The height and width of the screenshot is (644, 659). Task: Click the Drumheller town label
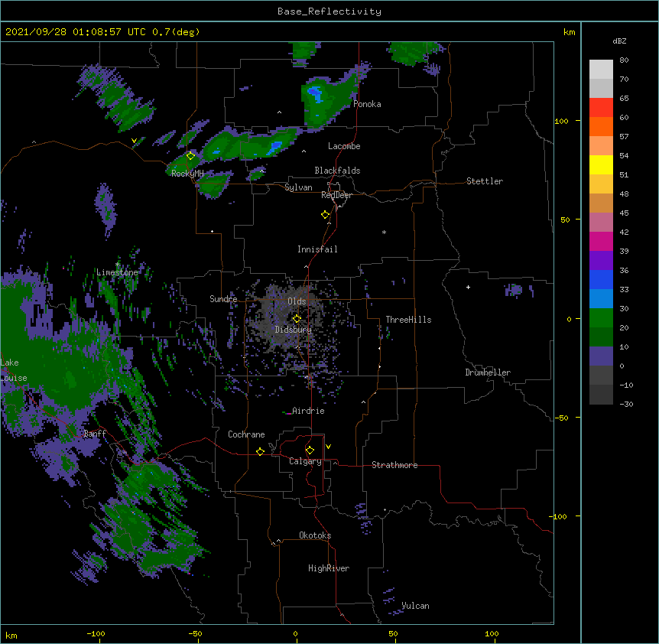(x=488, y=372)
